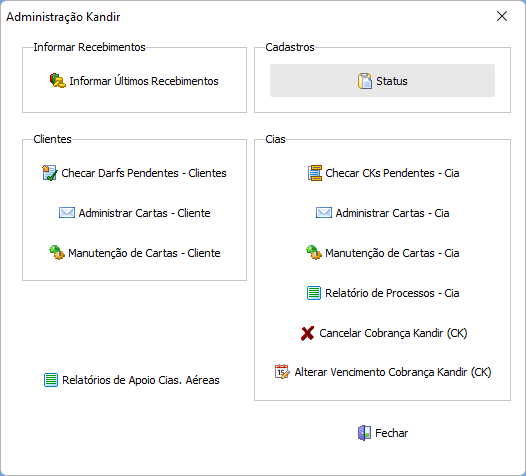Click the envelope icon beside Administrar Cartas - Cliente
This screenshot has width=526, height=476.
coord(67,213)
